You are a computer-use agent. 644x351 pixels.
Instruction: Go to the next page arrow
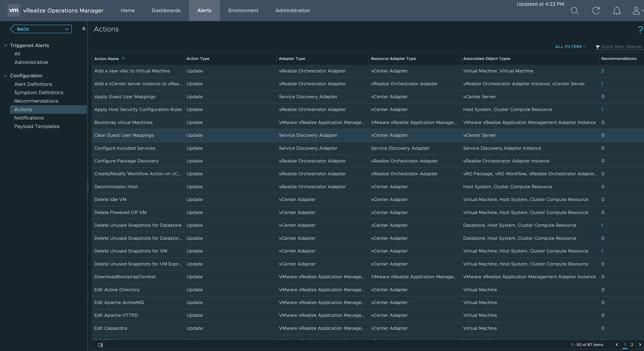pos(640,345)
